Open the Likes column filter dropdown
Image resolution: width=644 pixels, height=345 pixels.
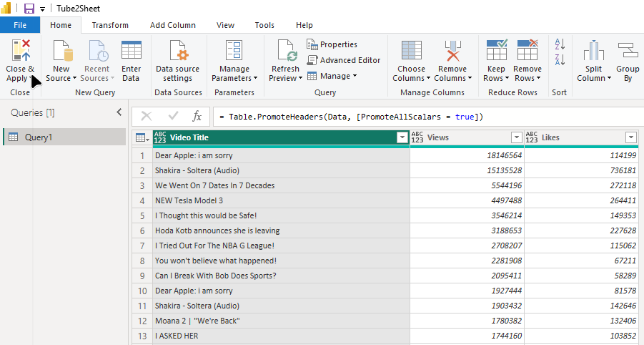tap(631, 137)
